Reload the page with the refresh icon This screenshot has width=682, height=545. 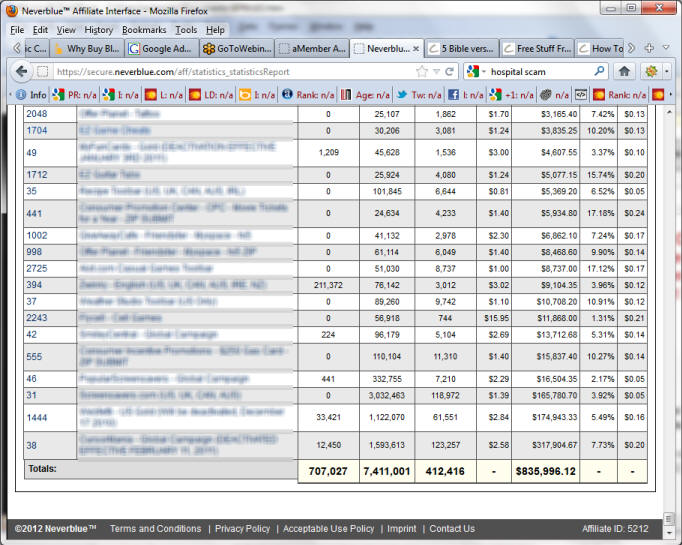(x=449, y=72)
